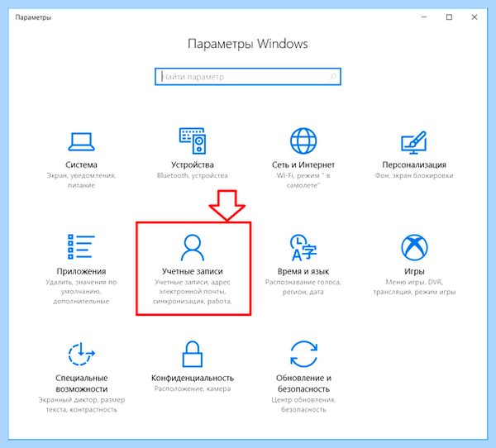Open the Система laptop icon
496x448 pixels.
81,141
